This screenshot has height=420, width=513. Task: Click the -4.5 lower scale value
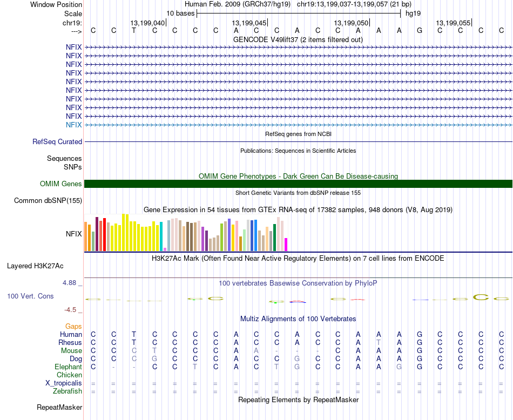click(70, 310)
